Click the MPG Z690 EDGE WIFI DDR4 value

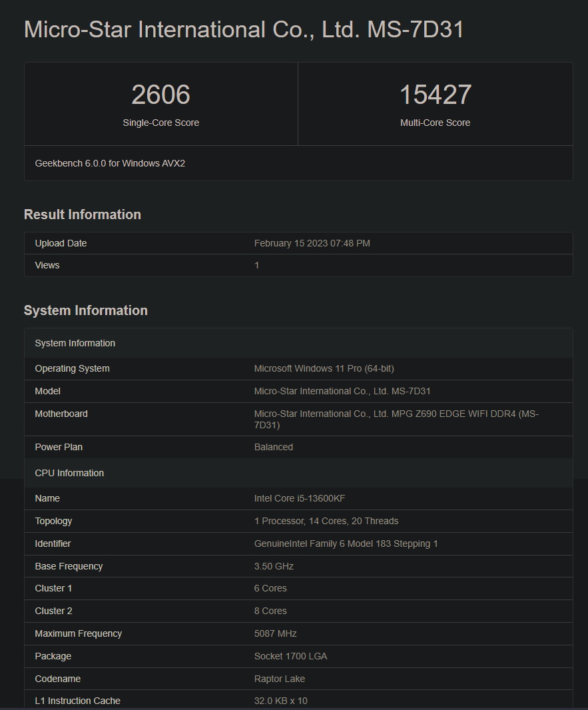396,420
